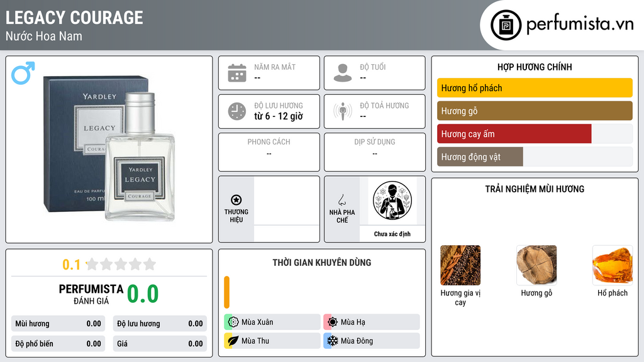Screen dimensions: 644x362
Task: Click the perfumer avatar illustration
Action: (x=392, y=200)
